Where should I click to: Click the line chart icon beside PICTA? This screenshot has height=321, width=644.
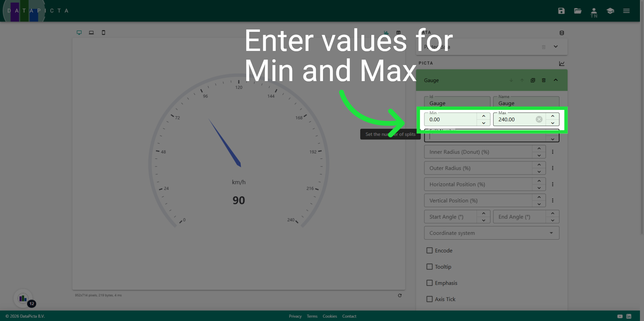[x=562, y=63]
